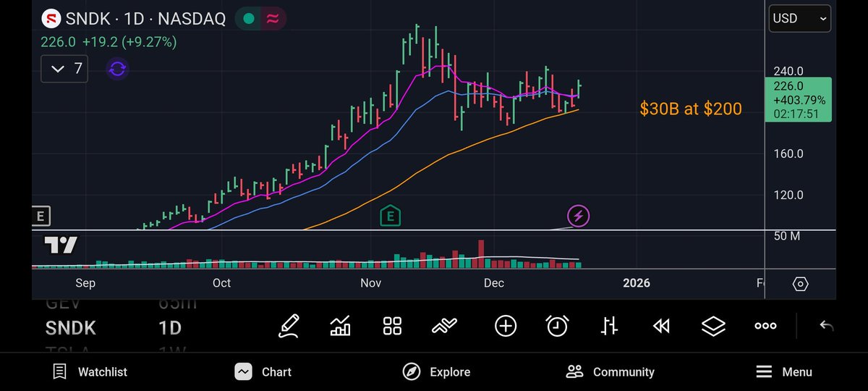The height and width of the screenshot is (391, 868).
Task: Tap the undo arrow icon
Action: tap(827, 327)
